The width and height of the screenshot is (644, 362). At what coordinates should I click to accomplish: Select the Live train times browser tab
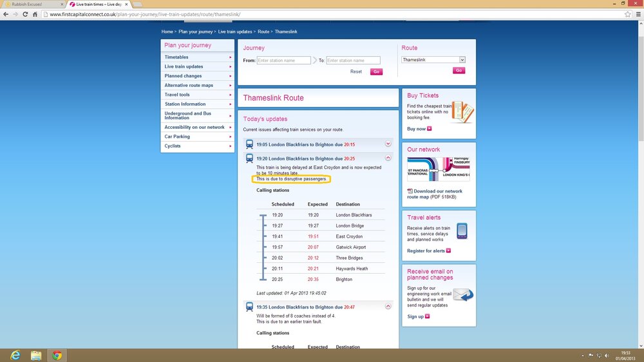pos(98,4)
